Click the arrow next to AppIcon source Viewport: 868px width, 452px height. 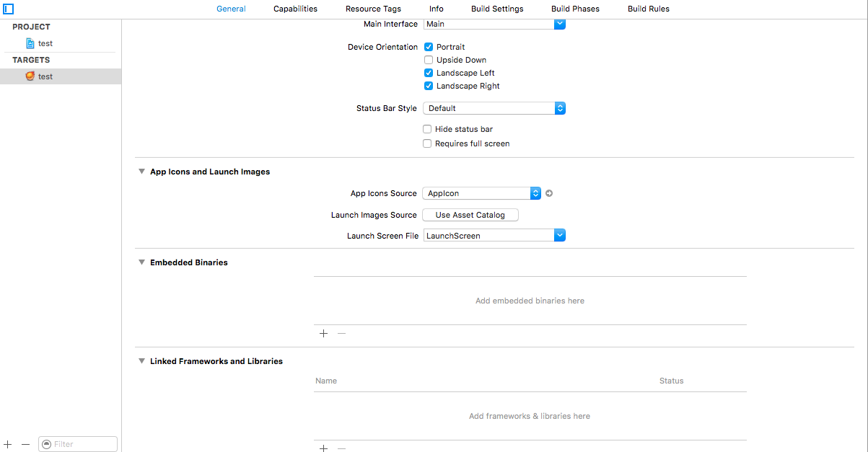(549, 193)
